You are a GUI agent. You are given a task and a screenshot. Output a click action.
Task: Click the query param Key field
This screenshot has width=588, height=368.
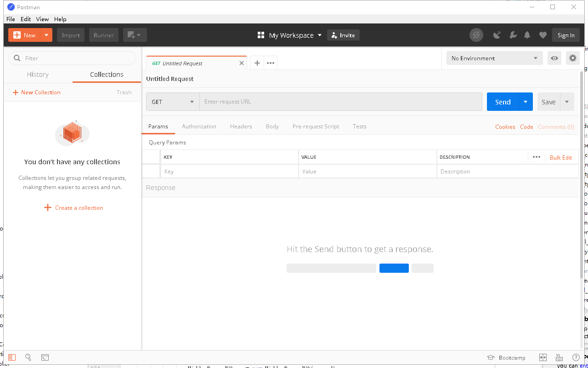click(x=230, y=172)
